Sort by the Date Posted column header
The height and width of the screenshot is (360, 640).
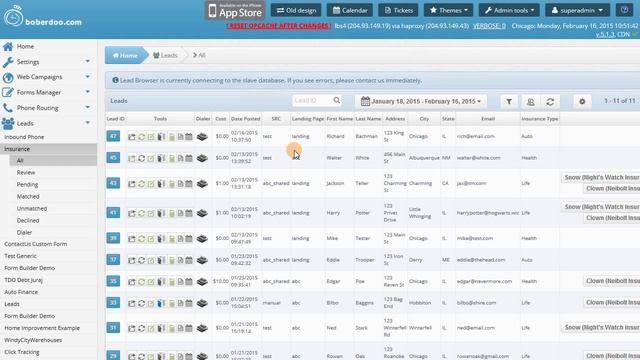(245, 119)
